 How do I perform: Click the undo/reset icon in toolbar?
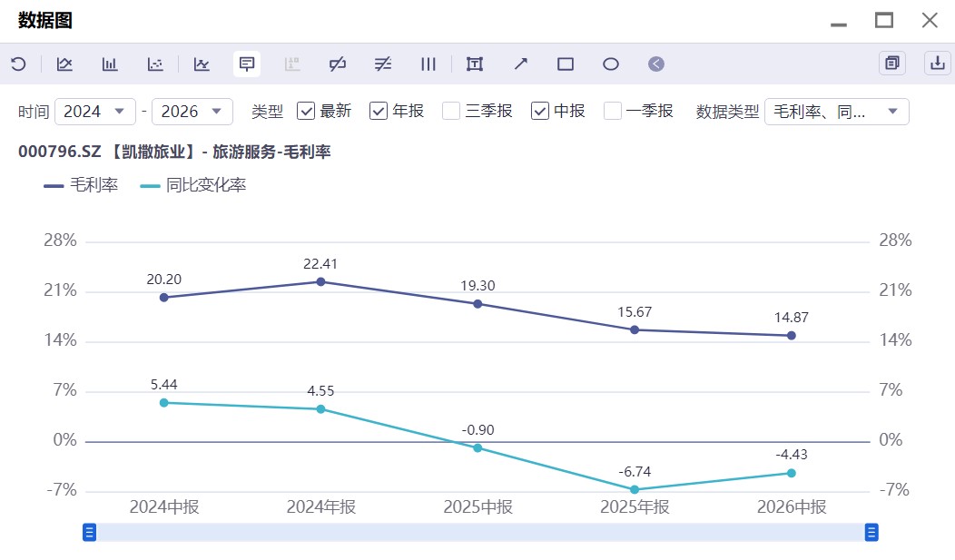18,64
